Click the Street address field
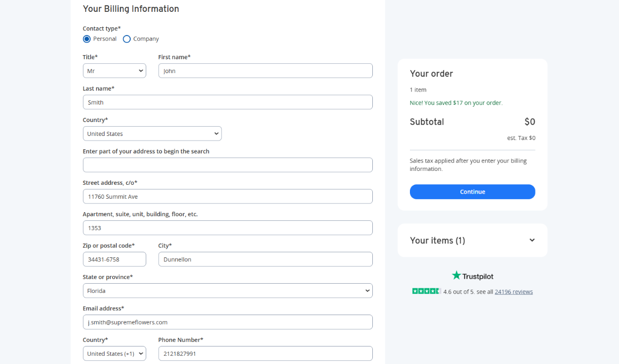 tap(227, 197)
